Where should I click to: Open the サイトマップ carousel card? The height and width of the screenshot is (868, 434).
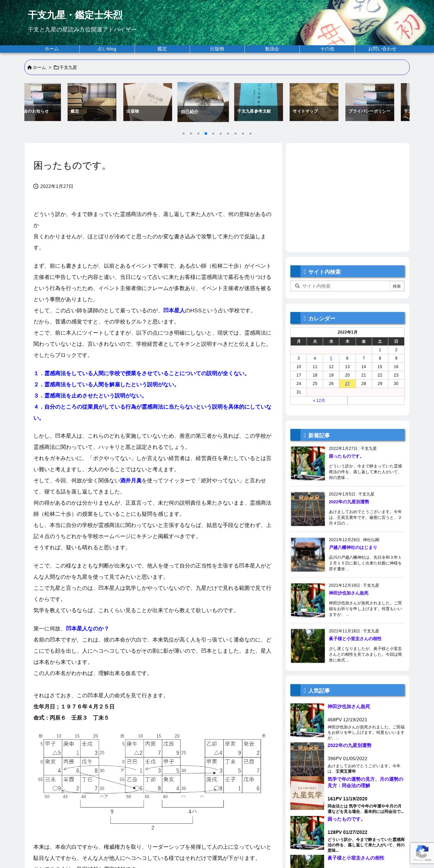pyautogui.click(x=314, y=102)
